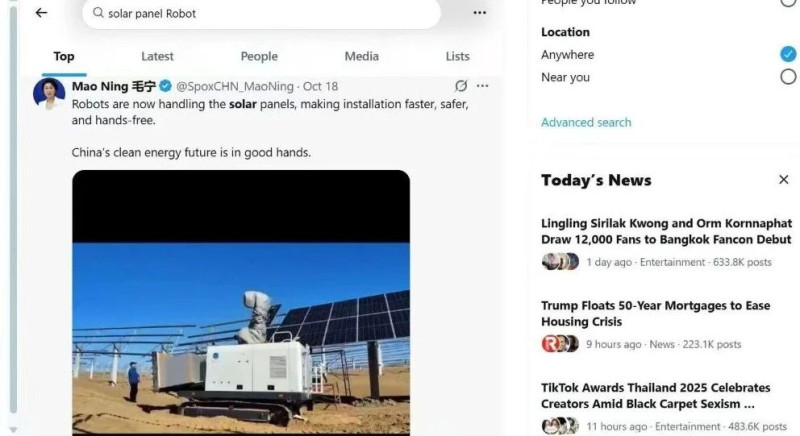This screenshot has width=800, height=436.
Task: Open the Trump 50-Year Mortgages news story
Action: (655, 314)
